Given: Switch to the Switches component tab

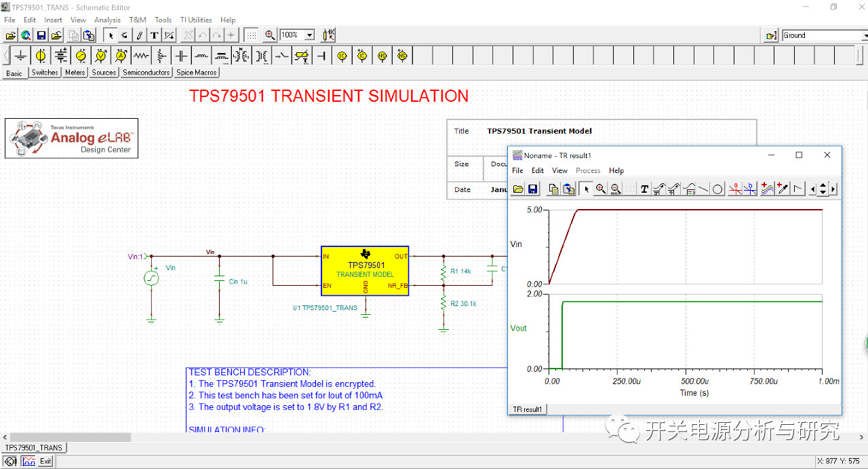Looking at the screenshot, I should [x=45, y=73].
